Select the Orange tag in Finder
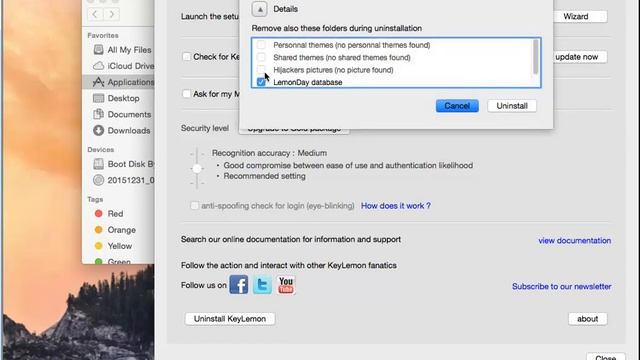Viewport: 640px width, 360px height. [115, 230]
